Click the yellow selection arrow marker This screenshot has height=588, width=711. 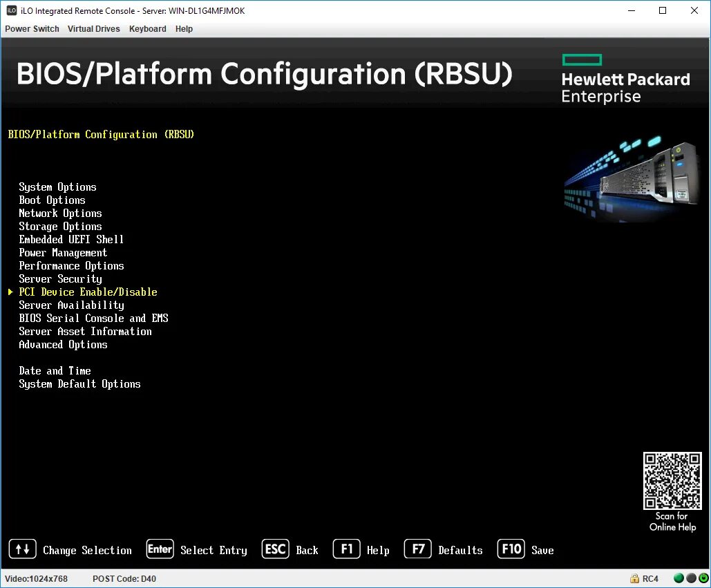10,292
